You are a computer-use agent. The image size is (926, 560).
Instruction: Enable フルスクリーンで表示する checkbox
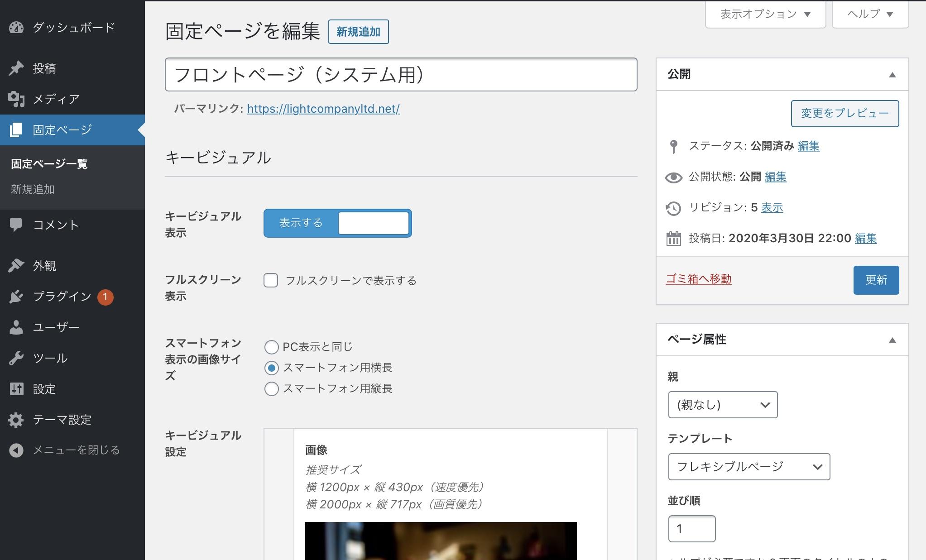(x=271, y=280)
